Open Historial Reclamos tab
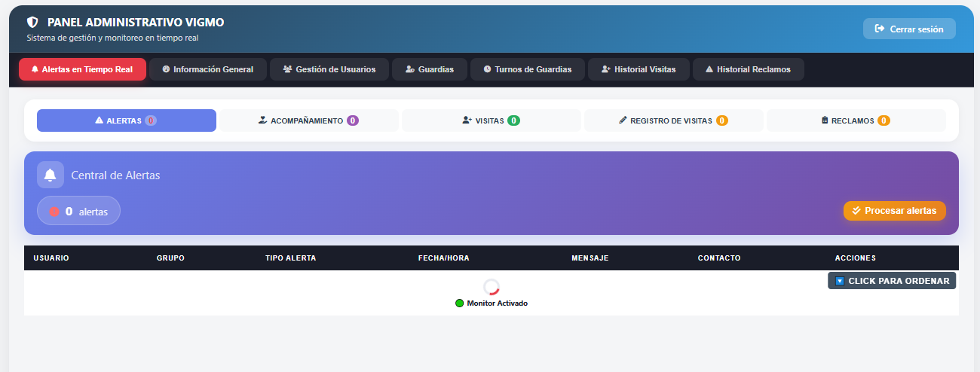 coord(748,69)
